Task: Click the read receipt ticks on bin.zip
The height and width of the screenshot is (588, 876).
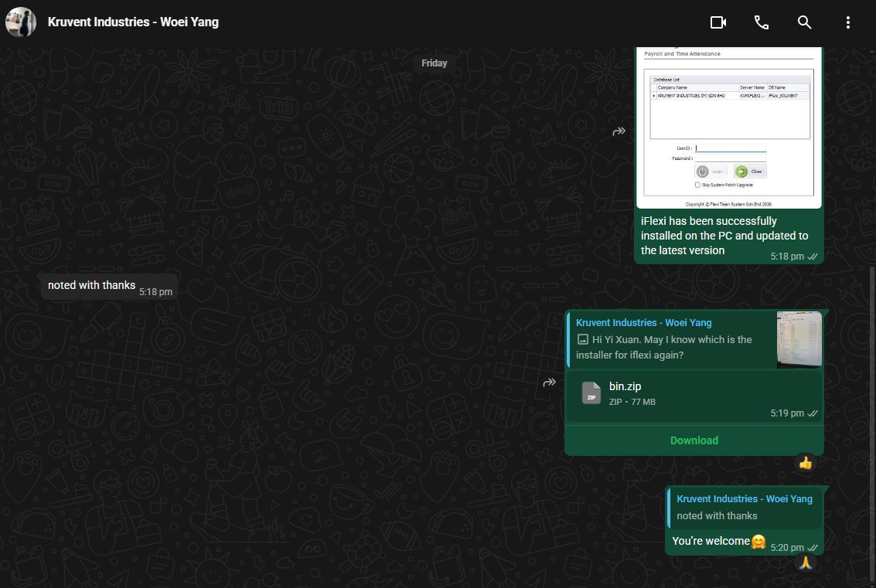Action: 813,413
